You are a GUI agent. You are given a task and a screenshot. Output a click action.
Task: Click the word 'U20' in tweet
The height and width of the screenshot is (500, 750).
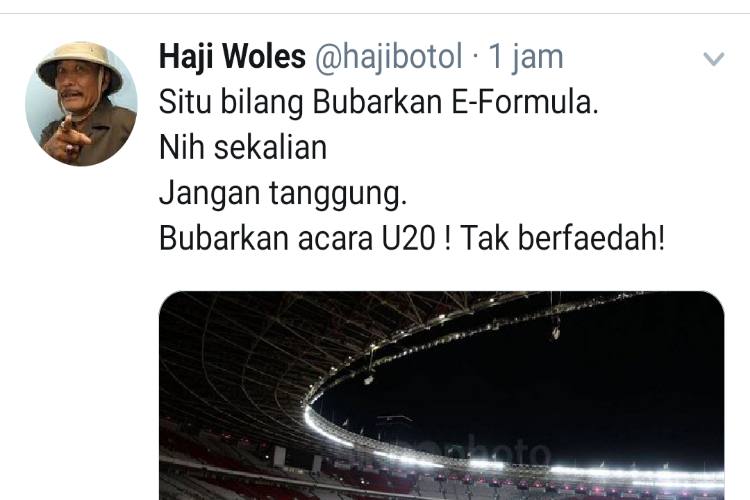click(408, 239)
